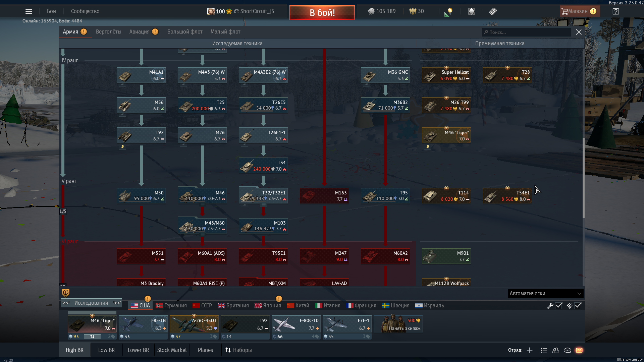644x362 pixels.
Task: Select the Швеция nation tab
Action: click(x=396, y=306)
